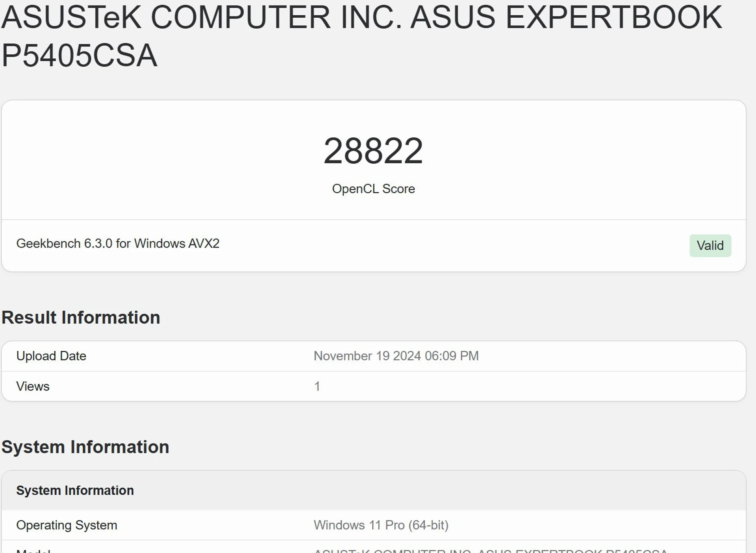Select the 28822 score number
The image size is (756, 553).
373,151
